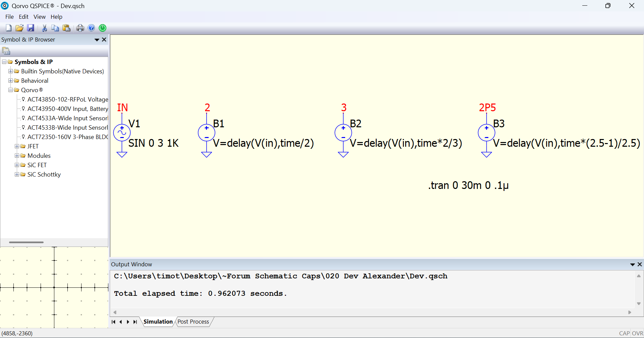Viewport: 644px width, 338px height.
Task: Click the New schematic toolbar icon
Action: coord(9,28)
